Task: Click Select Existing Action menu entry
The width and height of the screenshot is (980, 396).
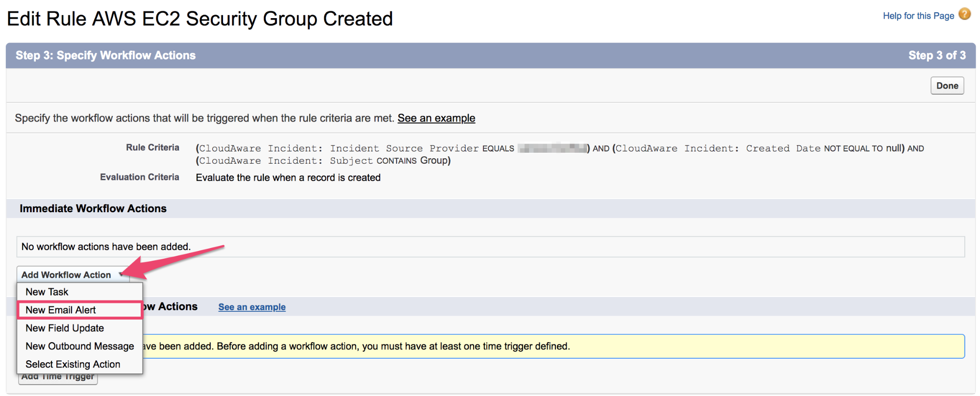Action: pyautogui.click(x=73, y=364)
